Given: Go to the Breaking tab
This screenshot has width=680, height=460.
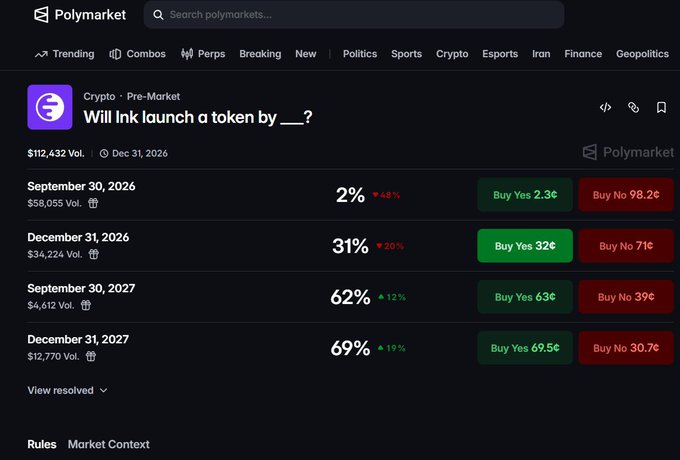Looking at the screenshot, I should 260,54.
